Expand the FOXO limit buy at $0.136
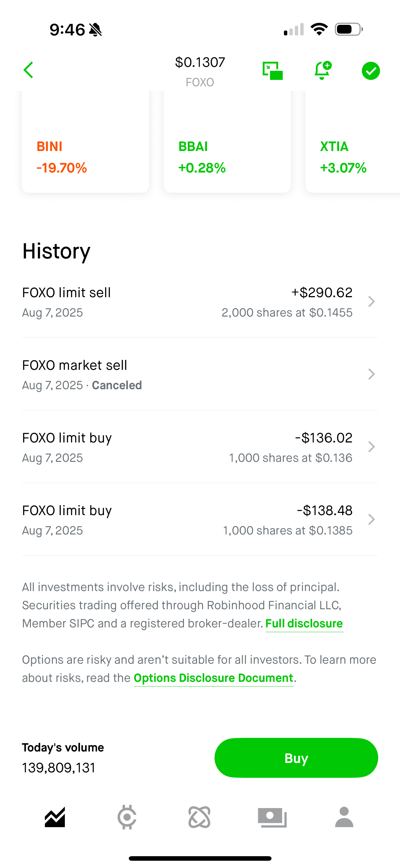Viewport: 400px width, 868px height. pos(200,447)
